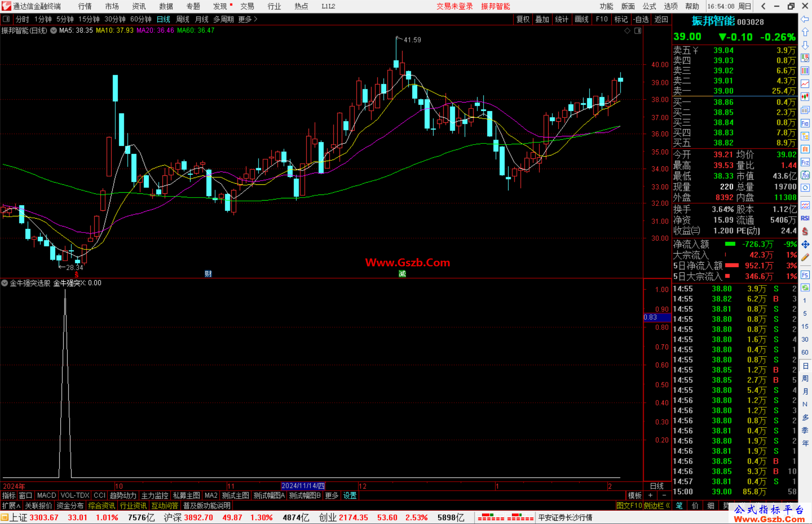Select the 日 period in sidebar
Viewport: 812px width, 524px height.
pyautogui.click(x=805, y=365)
